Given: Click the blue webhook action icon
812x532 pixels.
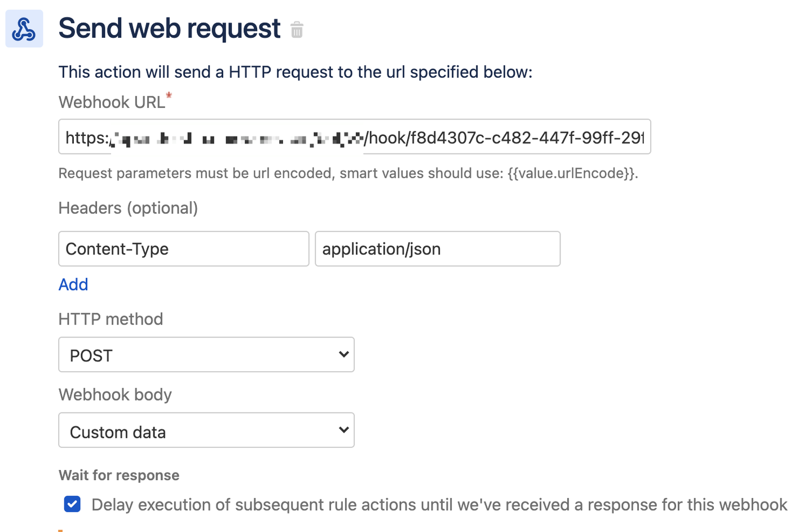Looking at the screenshot, I should pos(24,28).
